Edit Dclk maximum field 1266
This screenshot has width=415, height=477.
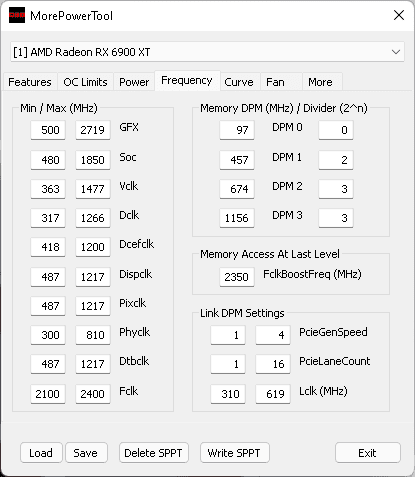point(93,218)
